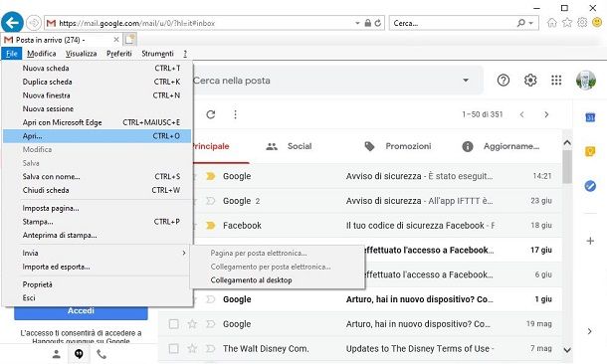607x364 pixels.
Task: Open the inbox more options three-dot icon
Action: point(235,114)
